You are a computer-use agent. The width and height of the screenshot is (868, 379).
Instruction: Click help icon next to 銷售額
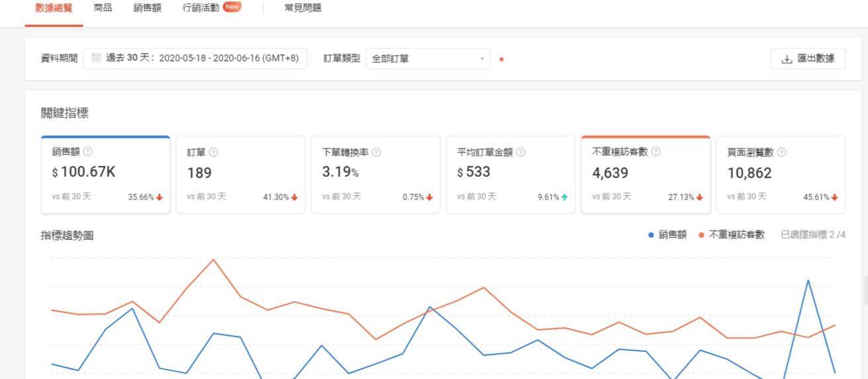coord(88,152)
